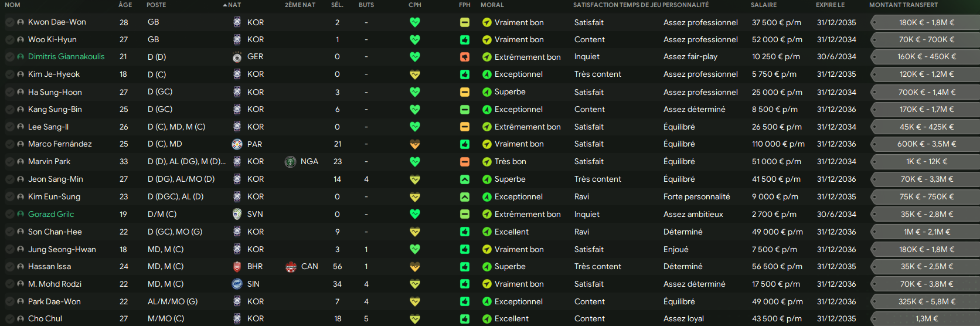Click Dimitris Giannakoulis's red match sharpness icon

click(x=465, y=57)
